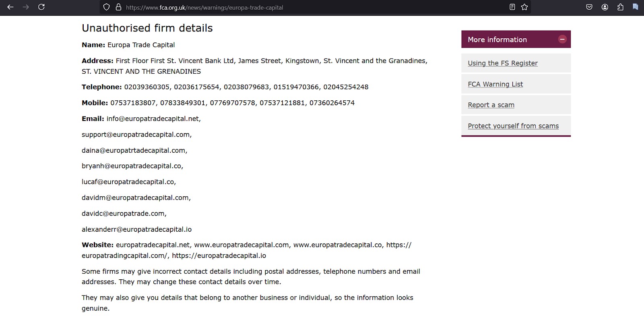This screenshot has height=320, width=644.
Task: Open the Firefox account icon
Action: (x=605, y=7)
